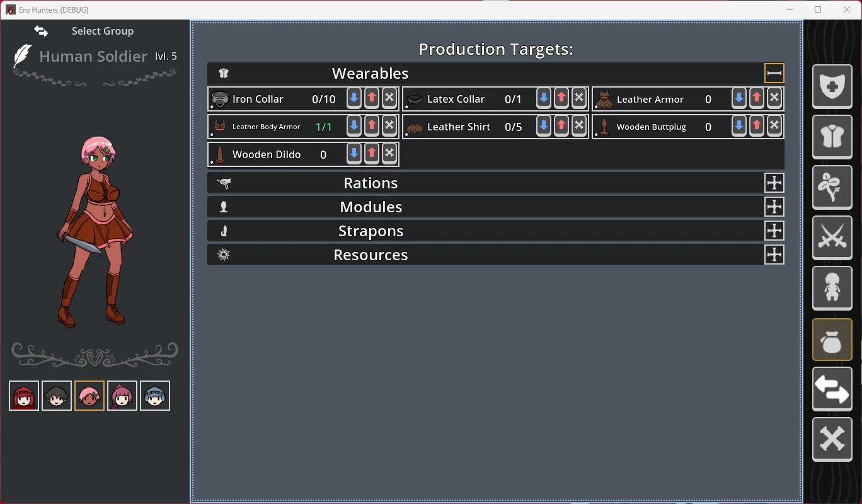The height and width of the screenshot is (504, 862).
Task: Click the doll figure sidebar icon
Action: pos(832,288)
